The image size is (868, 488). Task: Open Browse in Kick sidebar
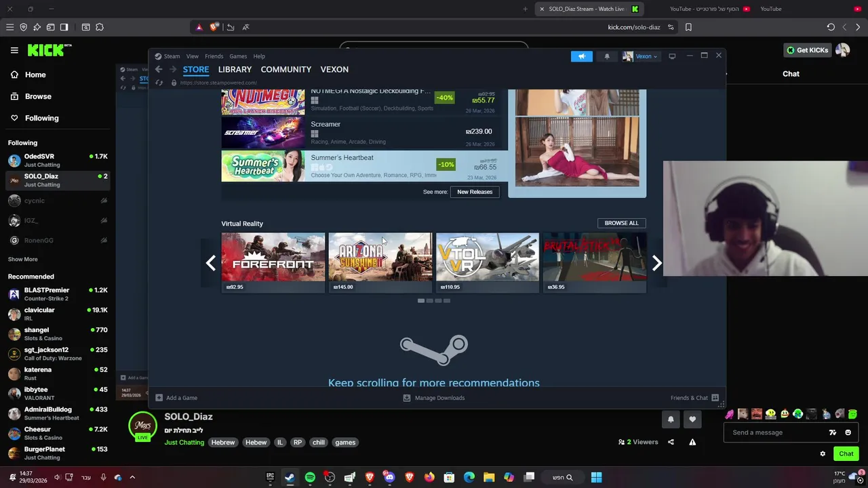coord(38,96)
